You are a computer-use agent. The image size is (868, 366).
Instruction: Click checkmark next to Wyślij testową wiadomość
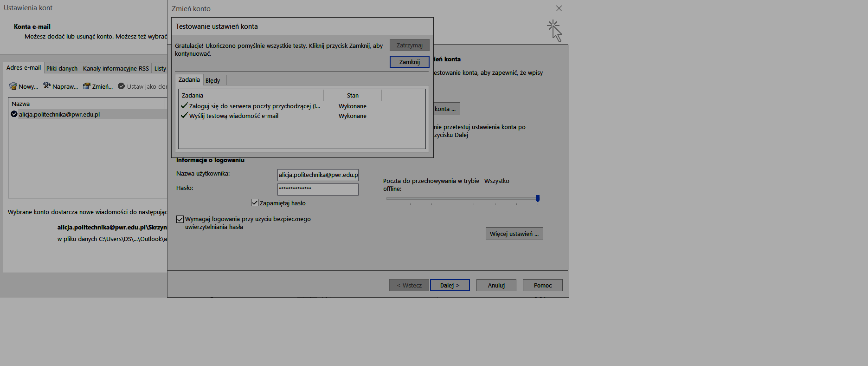pyautogui.click(x=184, y=116)
